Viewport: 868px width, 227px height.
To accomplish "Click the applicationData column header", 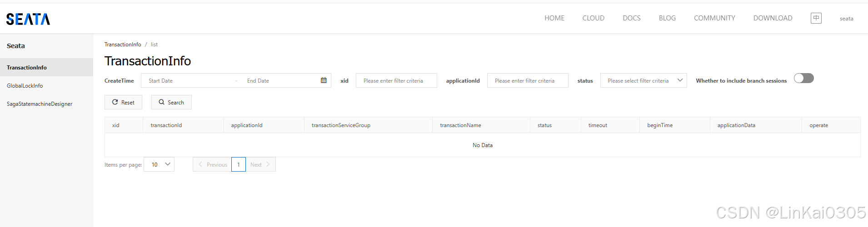I will coord(756,125).
